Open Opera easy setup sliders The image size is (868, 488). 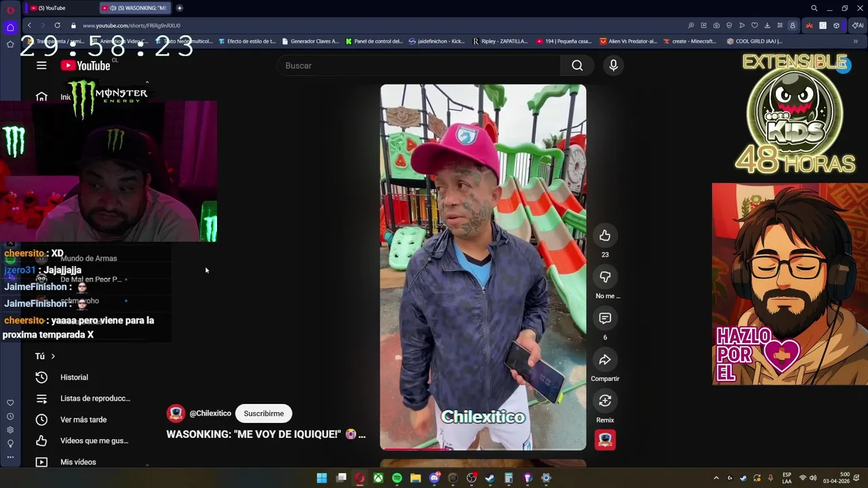click(x=780, y=25)
